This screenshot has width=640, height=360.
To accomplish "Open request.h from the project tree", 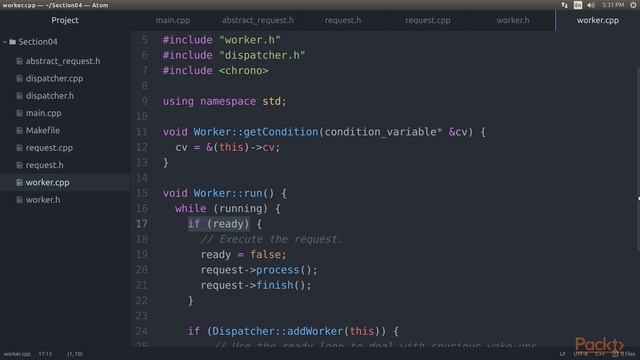I will tap(44, 165).
